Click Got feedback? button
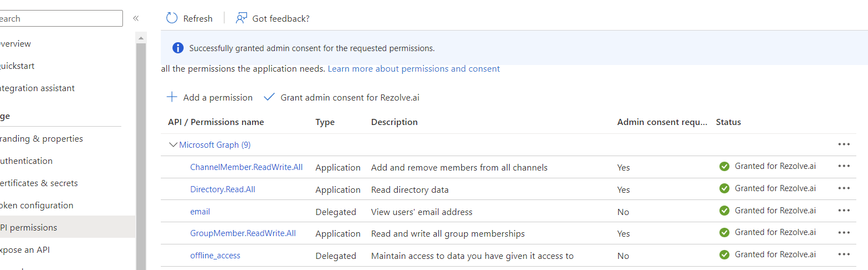This screenshot has width=868, height=270. [x=273, y=18]
